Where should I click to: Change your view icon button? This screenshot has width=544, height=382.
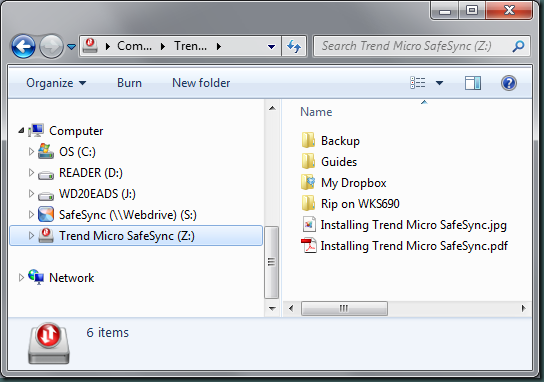pos(418,83)
